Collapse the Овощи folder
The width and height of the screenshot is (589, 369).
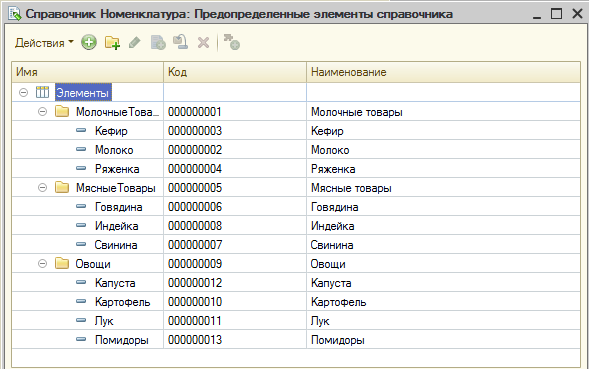tap(42, 263)
